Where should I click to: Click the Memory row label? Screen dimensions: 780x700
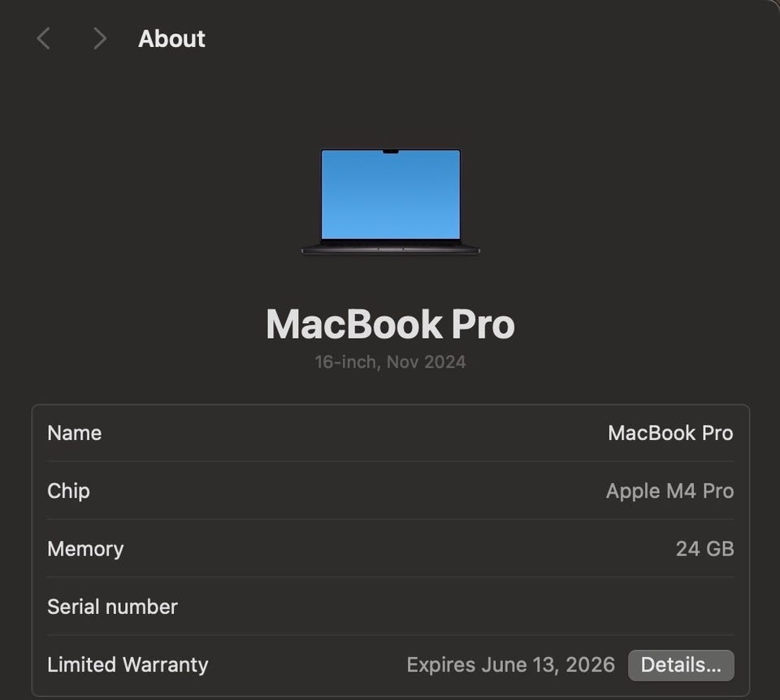[85, 549]
